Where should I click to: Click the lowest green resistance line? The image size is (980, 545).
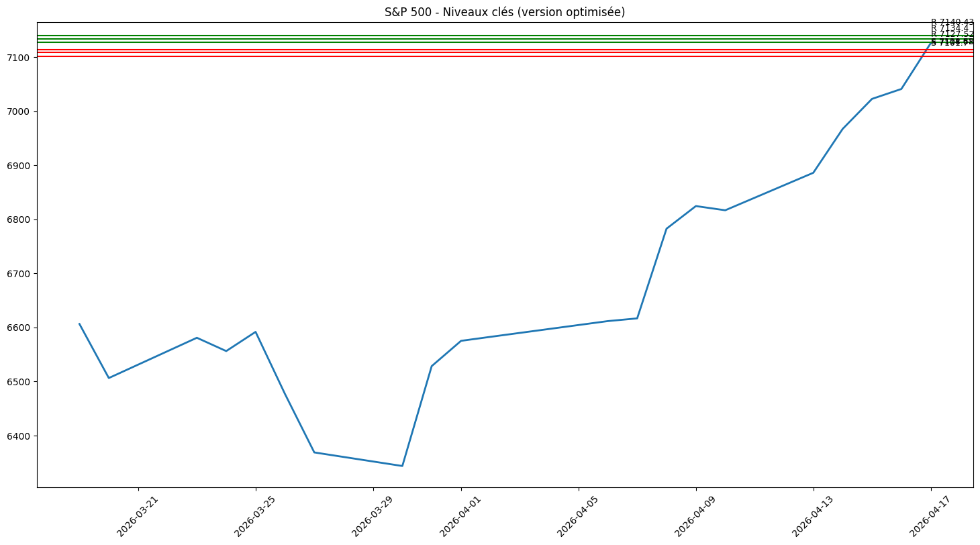tap(470, 42)
